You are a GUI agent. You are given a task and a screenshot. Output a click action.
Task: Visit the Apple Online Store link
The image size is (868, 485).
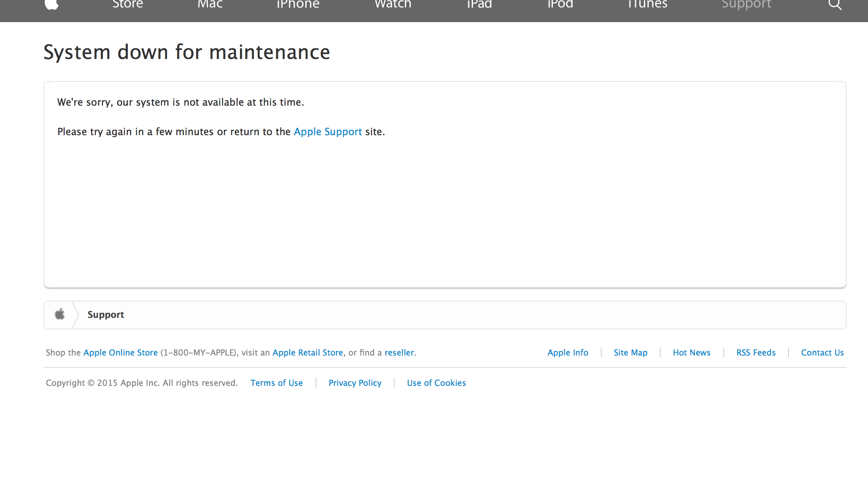[x=120, y=353]
